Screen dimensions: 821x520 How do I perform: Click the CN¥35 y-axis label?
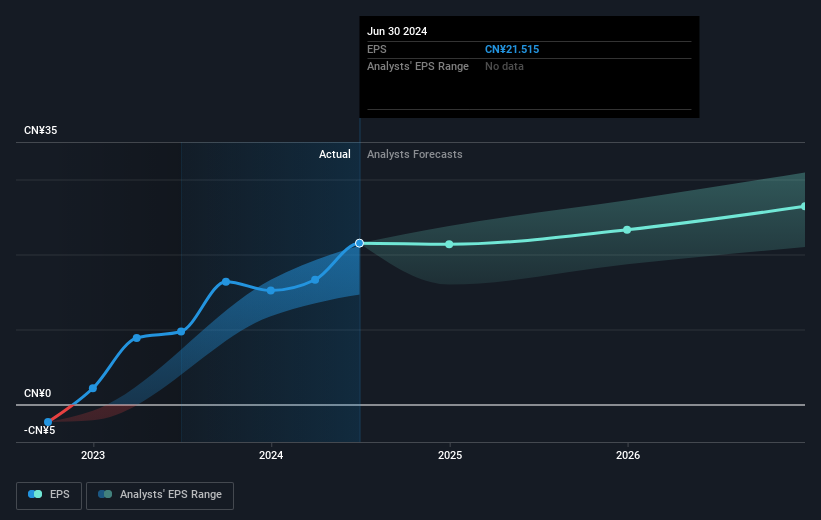click(x=40, y=130)
